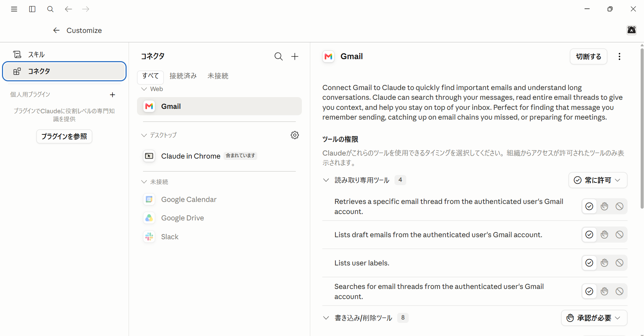Open スキル in the sidebar
This screenshot has height=336, width=644.
pyautogui.click(x=64, y=54)
